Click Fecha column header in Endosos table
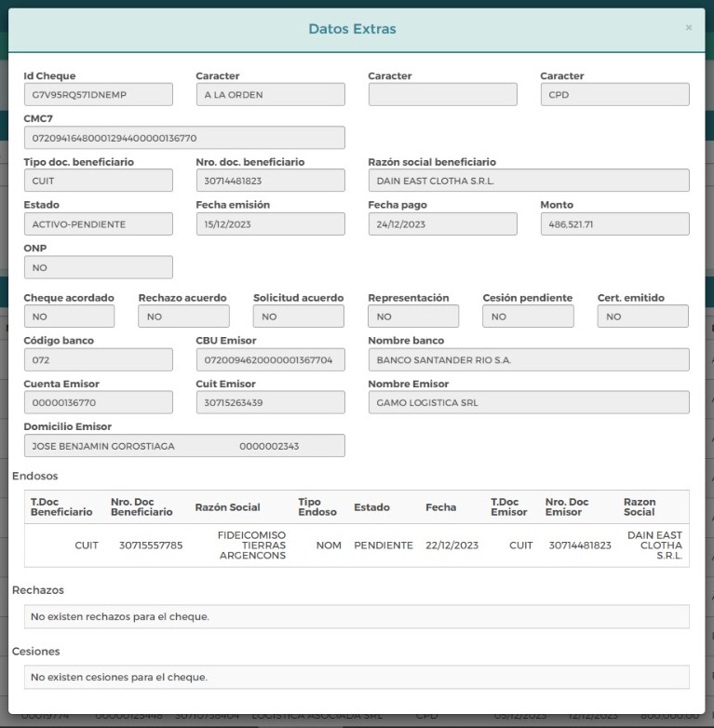Image resolution: width=714 pixels, height=728 pixels. pos(440,507)
